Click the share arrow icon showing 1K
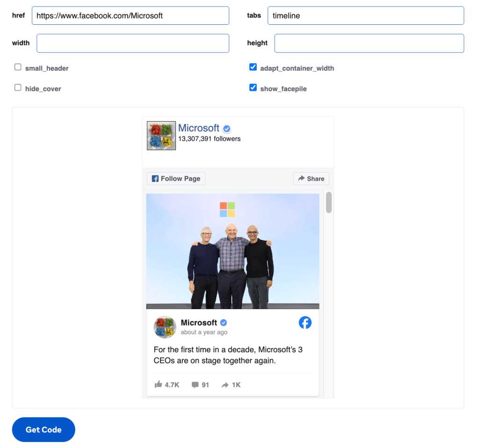Viewport: 479px width, 448px height. pos(225,385)
